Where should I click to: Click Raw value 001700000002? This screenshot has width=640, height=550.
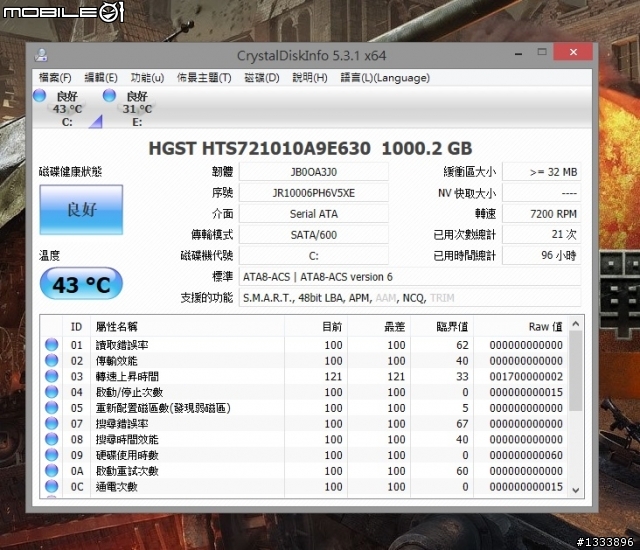pyautogui.click(x=526, y=377)
